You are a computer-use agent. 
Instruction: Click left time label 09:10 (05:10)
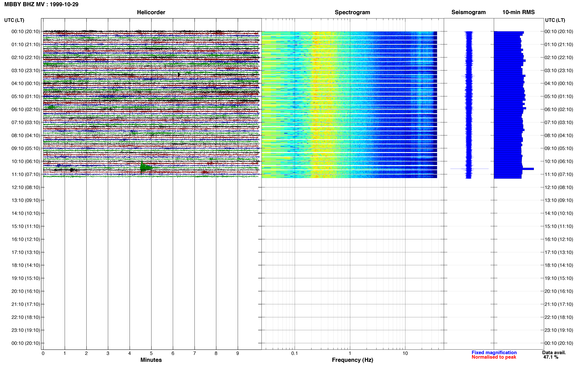point(26,148)
